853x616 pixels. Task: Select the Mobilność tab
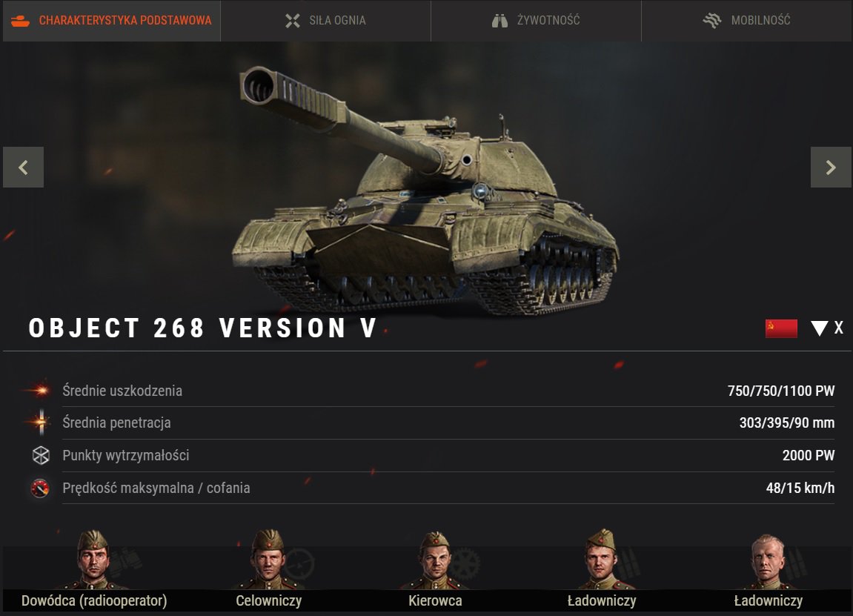coord(746,21)
